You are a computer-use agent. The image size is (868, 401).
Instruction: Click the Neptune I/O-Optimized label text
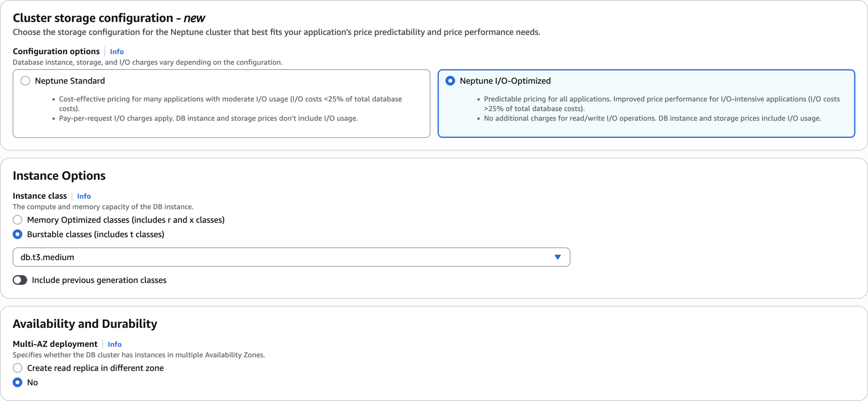pos(505,81)
